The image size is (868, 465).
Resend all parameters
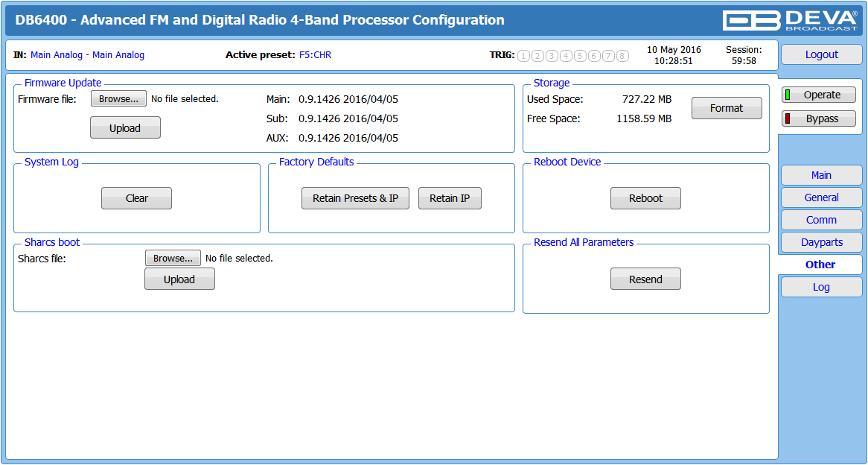pyautogui.click(x=645, y=279)
